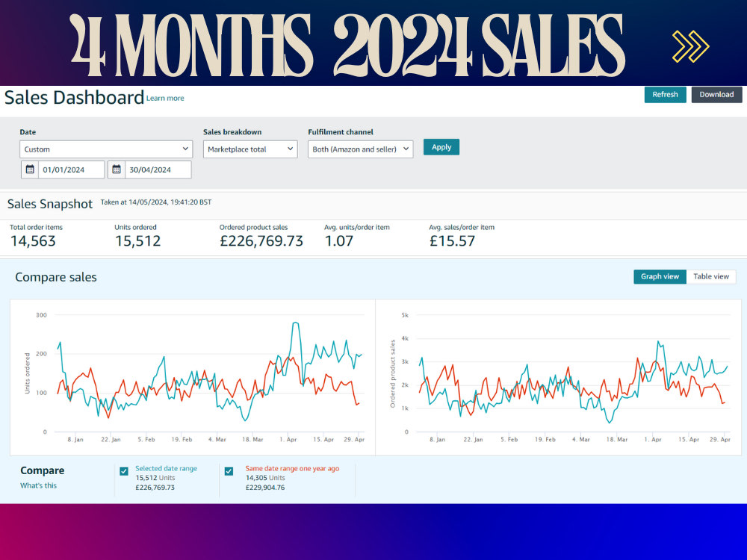Screen dimensions: 747x560
Task: Click the Sales Snapshot timestamp text
Action: click(x=156, y=202)
